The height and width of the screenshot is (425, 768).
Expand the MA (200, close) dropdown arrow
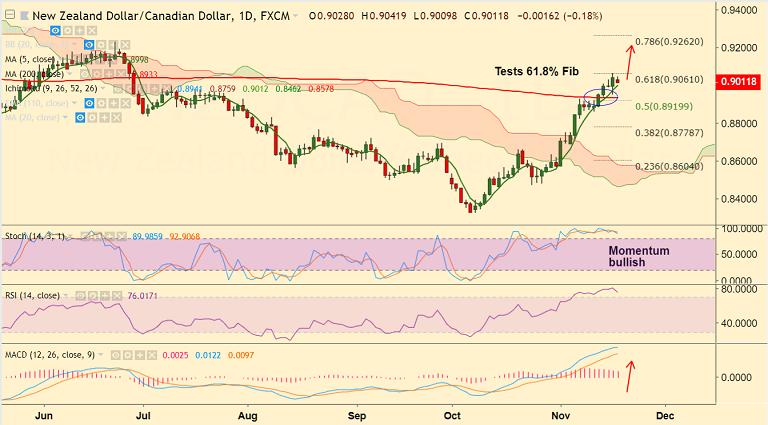70,73
